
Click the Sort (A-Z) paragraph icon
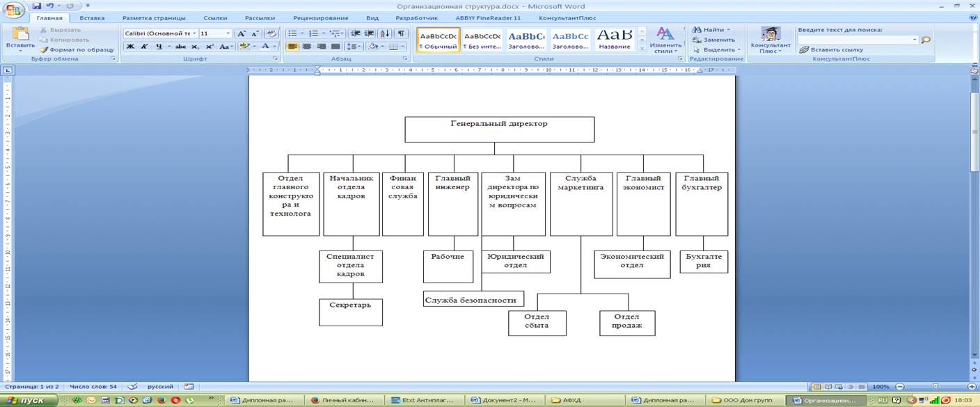click(x=386, y=33)
